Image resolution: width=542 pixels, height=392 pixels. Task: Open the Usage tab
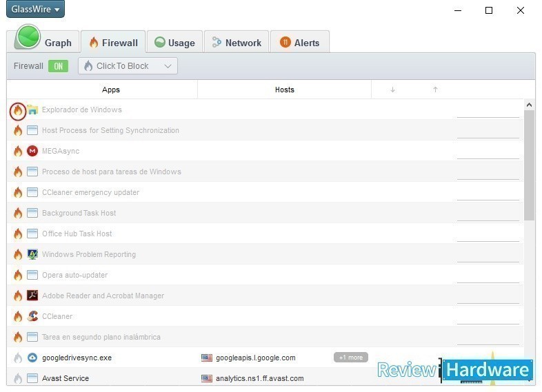pyautogui.click(x=175, y=43)
